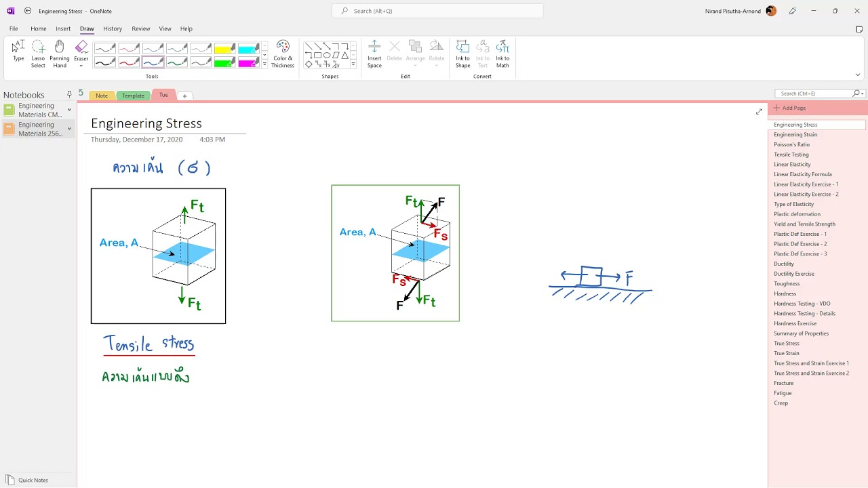Click Ink to Math

[x=502, y=54]
